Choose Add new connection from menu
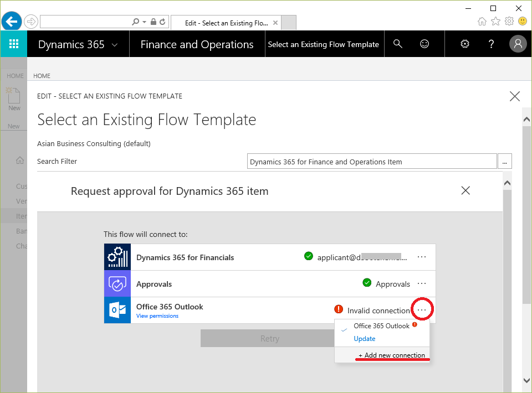Viewport: 532px width, 393px height. tap(392, 355)
